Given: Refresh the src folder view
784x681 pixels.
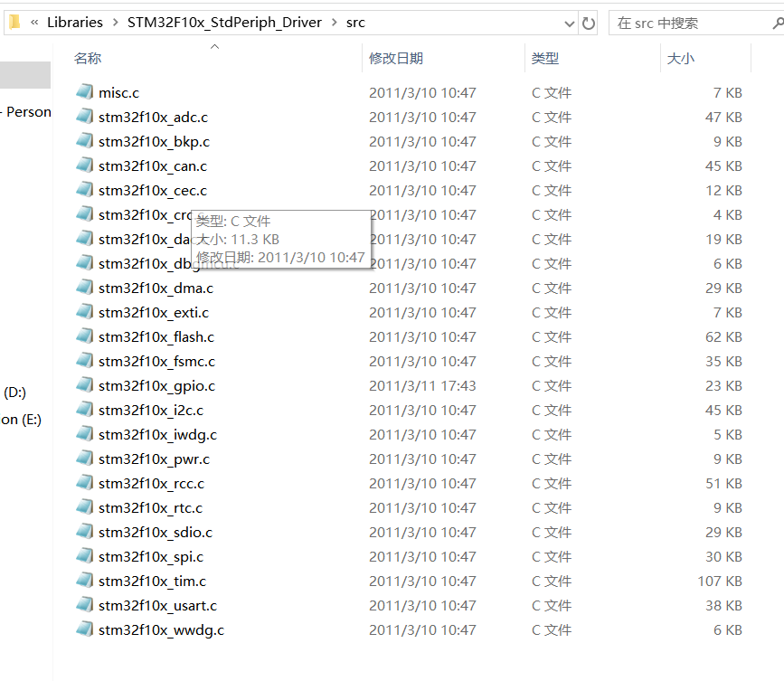Looking at the screenshot, I should pos(589,23).
